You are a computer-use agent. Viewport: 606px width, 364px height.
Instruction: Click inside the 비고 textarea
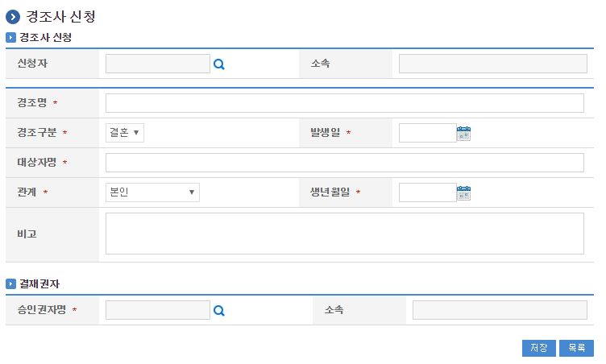tap(344, 234)
